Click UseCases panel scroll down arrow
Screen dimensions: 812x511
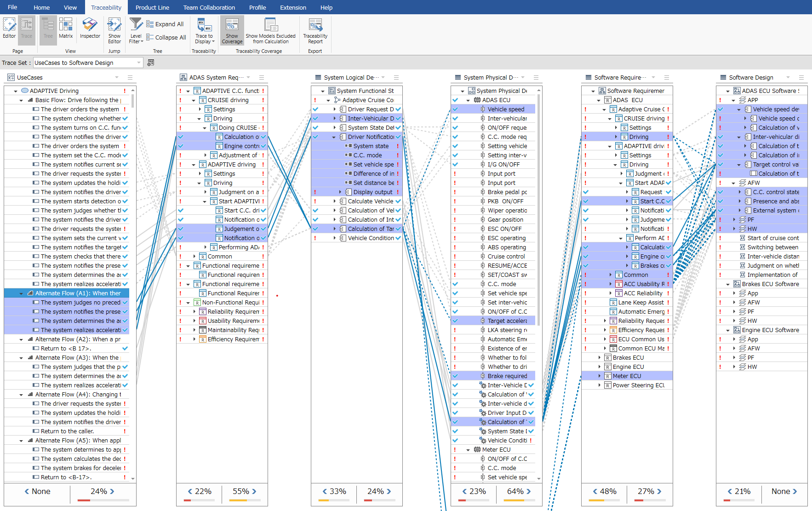point(133,478)
